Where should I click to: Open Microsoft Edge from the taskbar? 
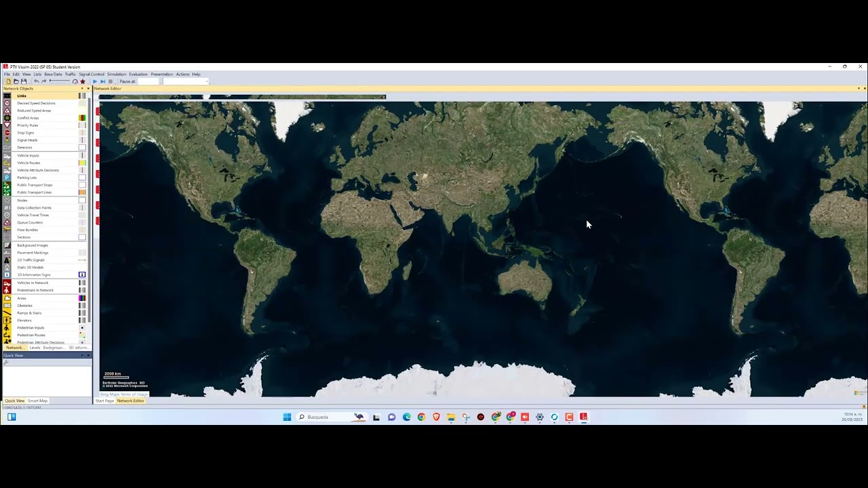pyautogui.click(x=406, y=417)
